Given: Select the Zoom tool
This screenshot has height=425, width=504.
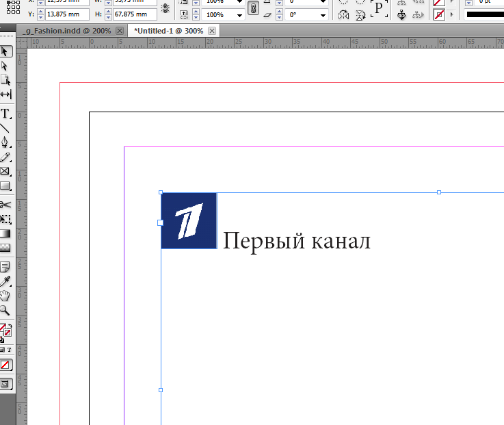Looking at the screenshot, I should point(5,310).
